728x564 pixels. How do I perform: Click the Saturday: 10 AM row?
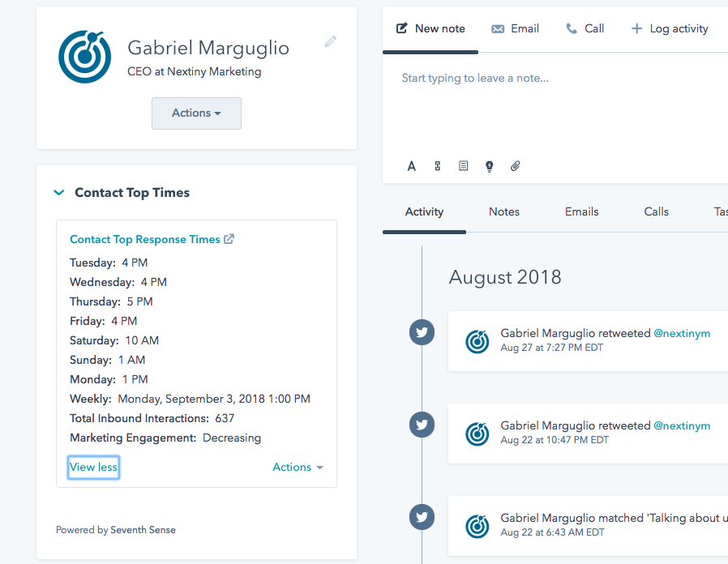pyautogui.click(x=114, y=340)
